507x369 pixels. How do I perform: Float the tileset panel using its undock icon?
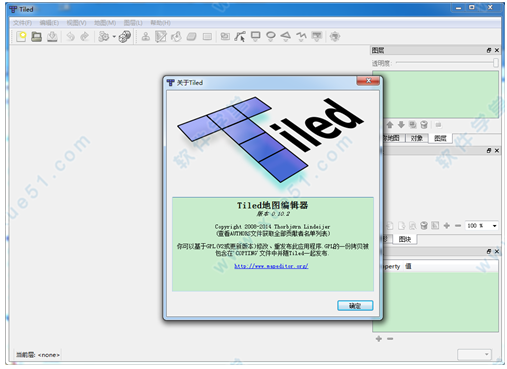coord(489,151)
